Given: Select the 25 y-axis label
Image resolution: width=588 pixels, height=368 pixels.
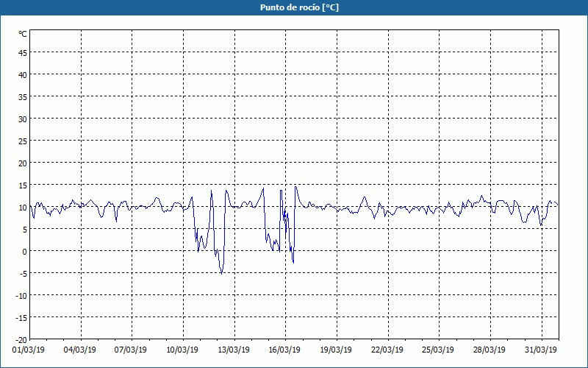Looking at the screenshot, I should click(23, 141).
